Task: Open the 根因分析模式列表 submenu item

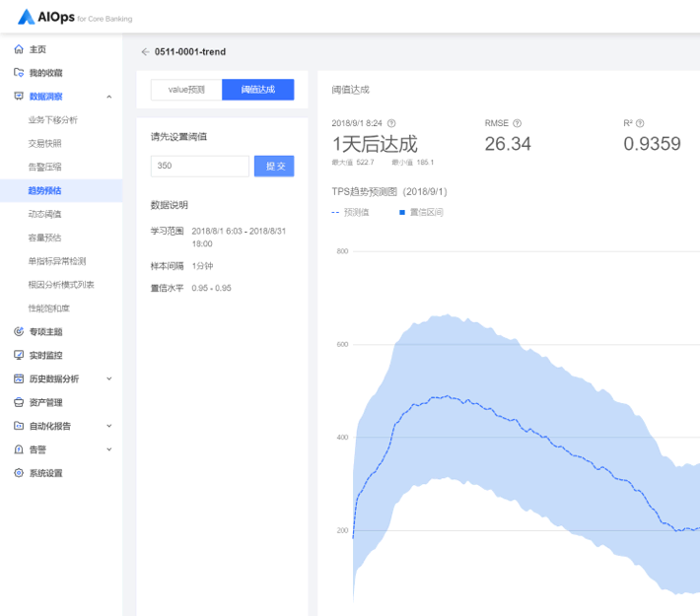Action: 61,285
